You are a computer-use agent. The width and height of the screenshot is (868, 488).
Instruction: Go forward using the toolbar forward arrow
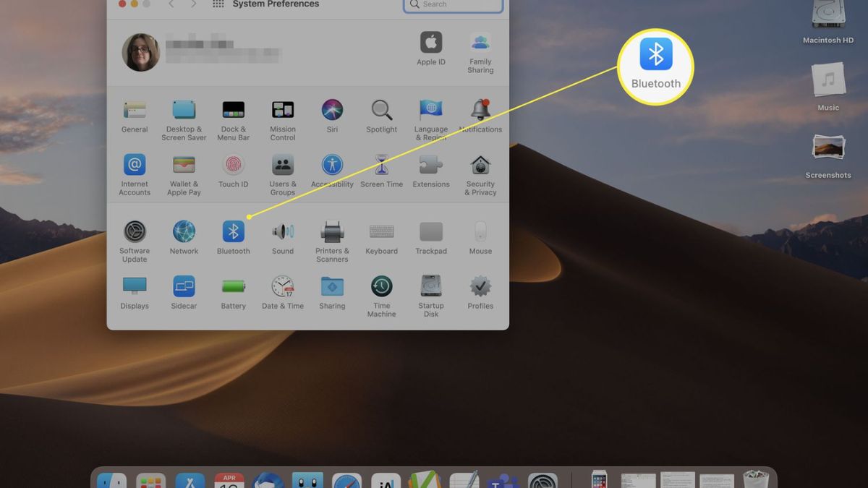tap(193, 4)
